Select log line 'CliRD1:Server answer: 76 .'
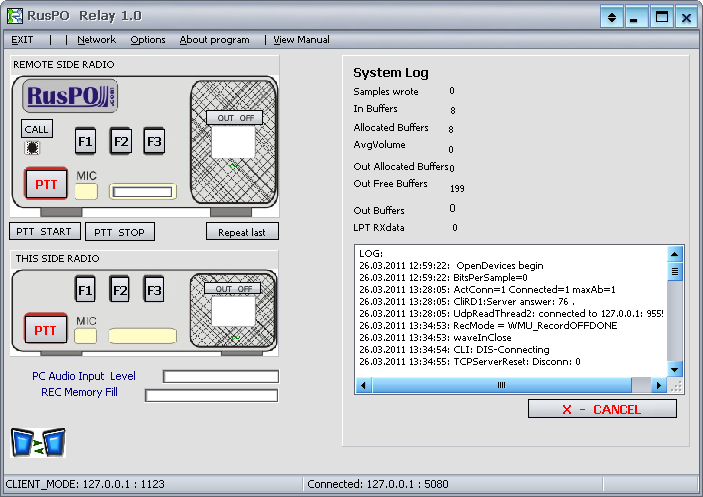Image resolution: width=703 pixels, height=497 pixels. [467, 302]
